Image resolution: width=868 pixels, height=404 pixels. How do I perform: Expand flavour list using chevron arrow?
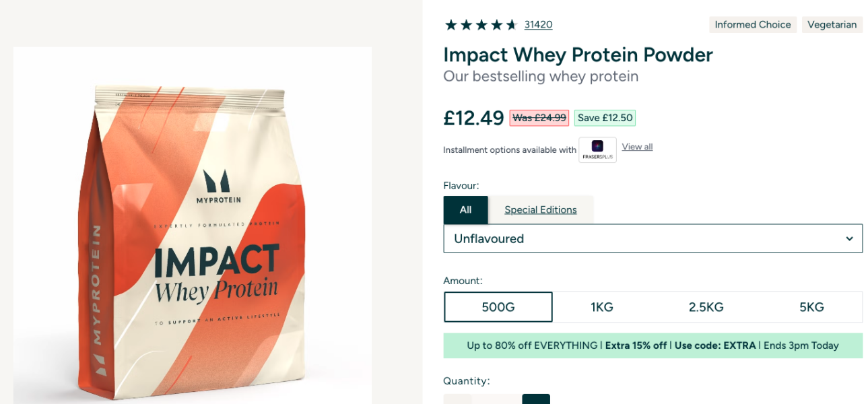[849, 238]
